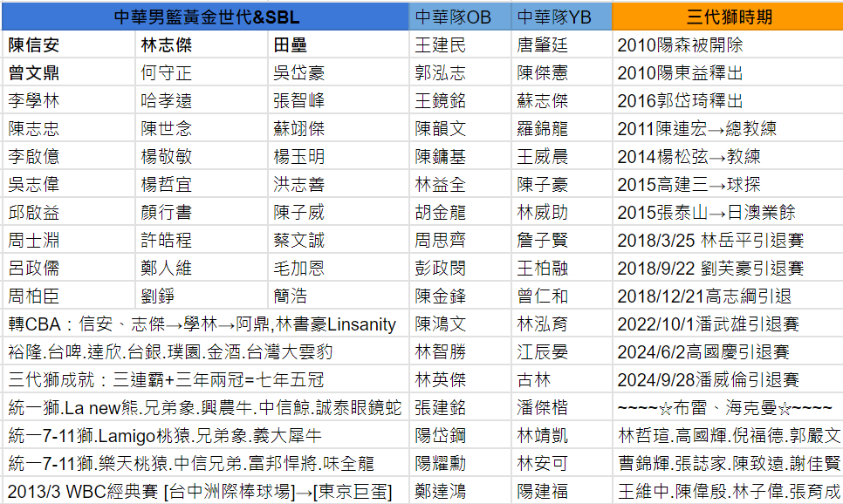Click the 中華隊OB header cell
843x504 pixels.
point(460,17)
